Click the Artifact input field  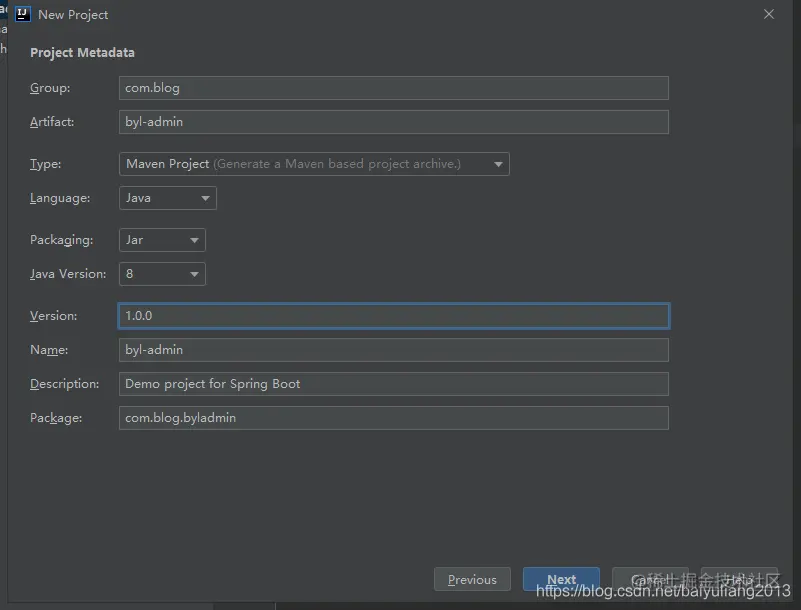pos(394,122)
